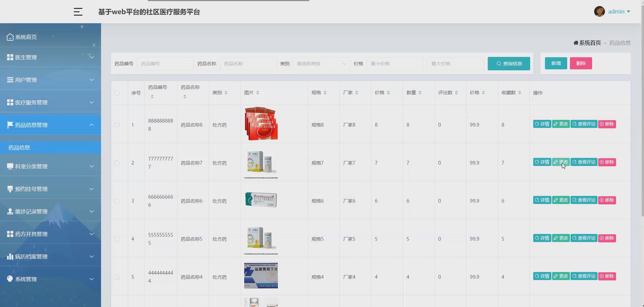The image size is (644, 307).
Task: Expand the 用户管理 sidebar menu
Action: point(51,80)
